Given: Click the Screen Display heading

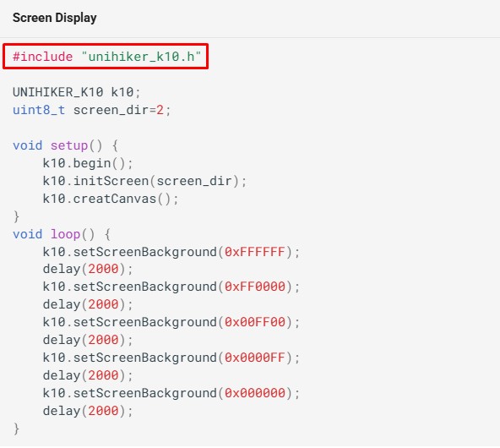Looking at the screenshot, I should click(x=55, y=18).
